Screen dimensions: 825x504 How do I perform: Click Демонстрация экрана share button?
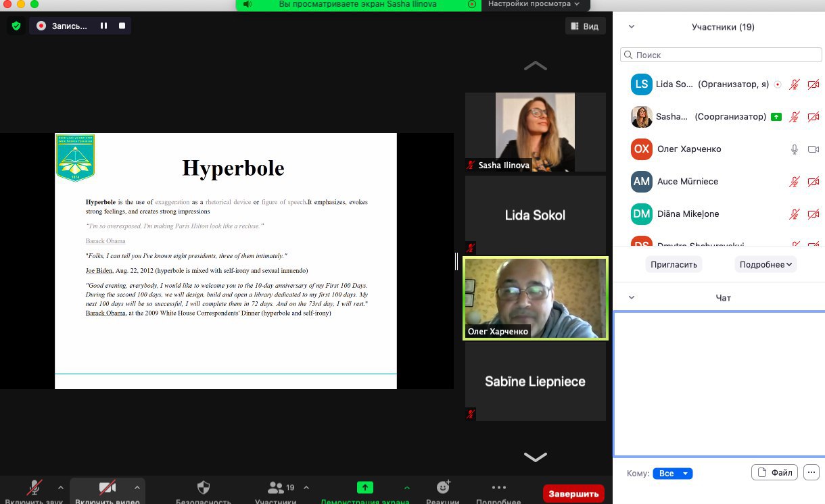pyautogui.click(x=365, y=492)
